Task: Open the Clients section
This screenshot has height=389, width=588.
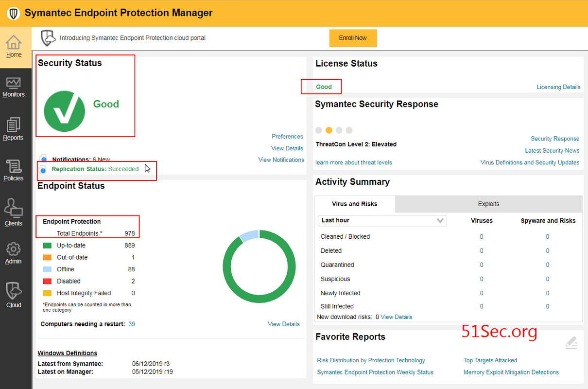Action: pyautogui.click(x=14, y=212)
